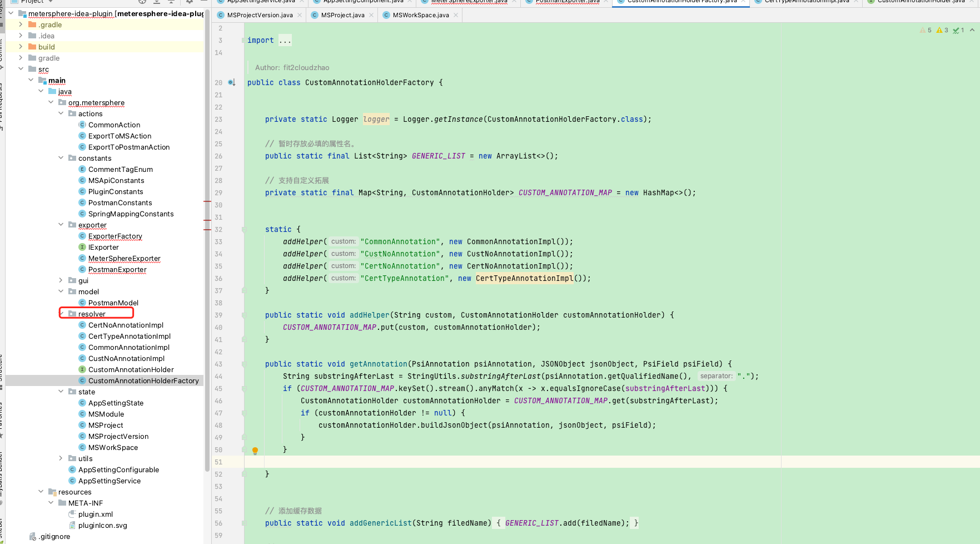Open warnings indicator showing 3
The image size is (980, 544).
942,30
